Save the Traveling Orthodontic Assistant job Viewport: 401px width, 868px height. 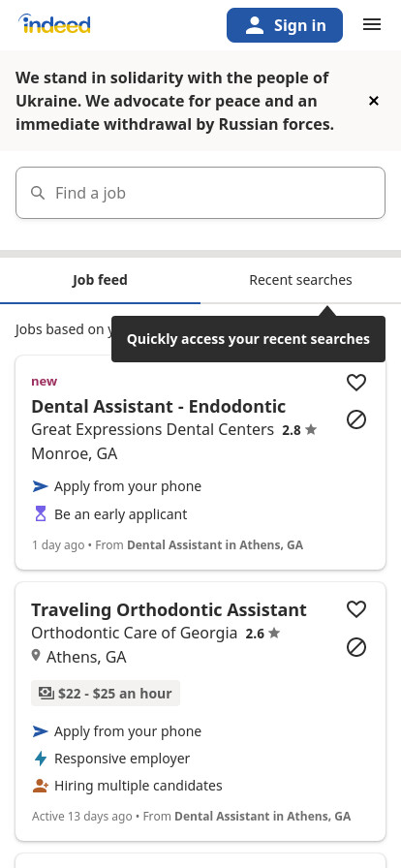tap(356, 609)
